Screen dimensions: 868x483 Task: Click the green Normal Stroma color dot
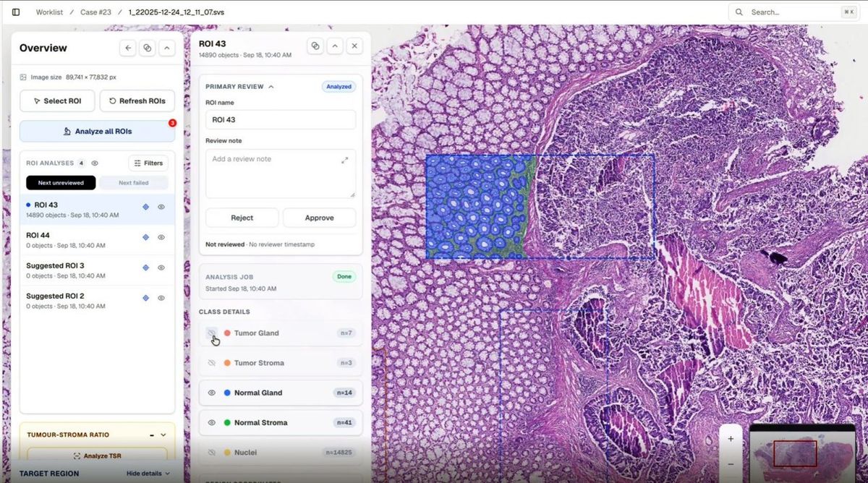click(227, 423)
